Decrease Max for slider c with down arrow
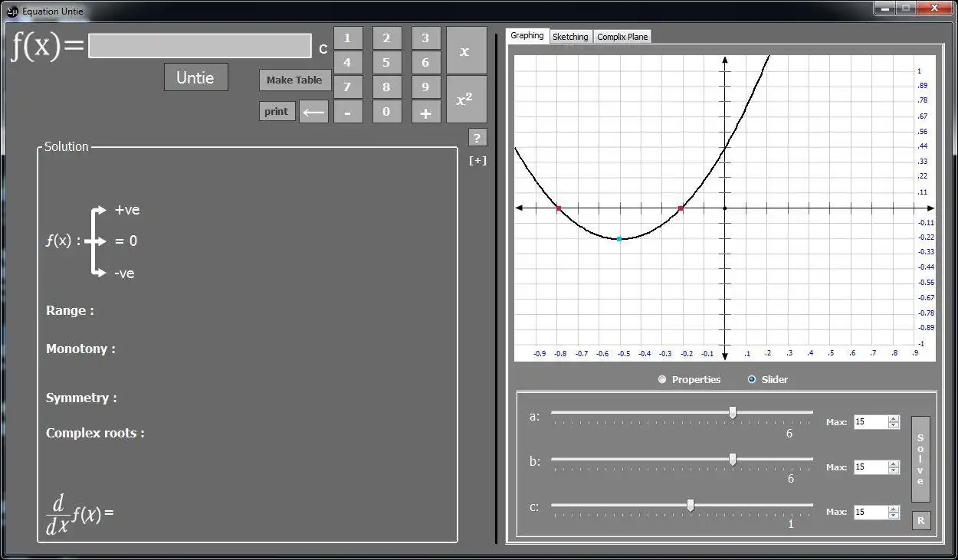This screenshot has width=958, height=560. coord(894,515)
